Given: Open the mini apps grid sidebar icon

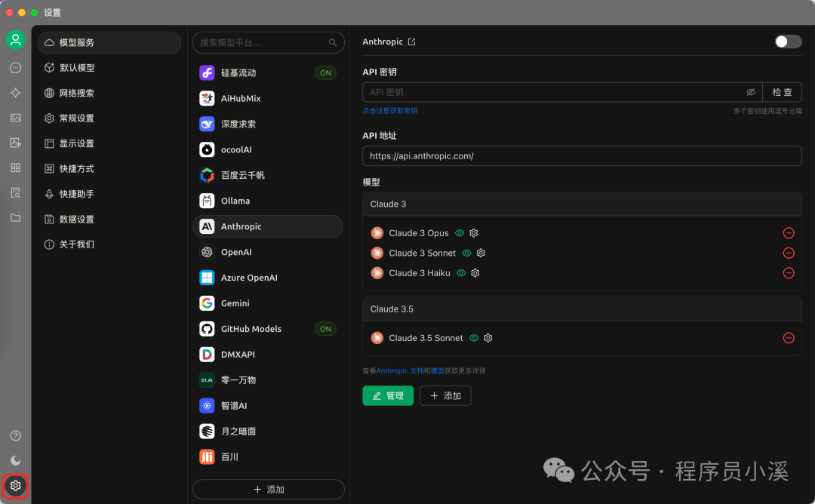Looking at the screenshot, I should tap(16, 167).
